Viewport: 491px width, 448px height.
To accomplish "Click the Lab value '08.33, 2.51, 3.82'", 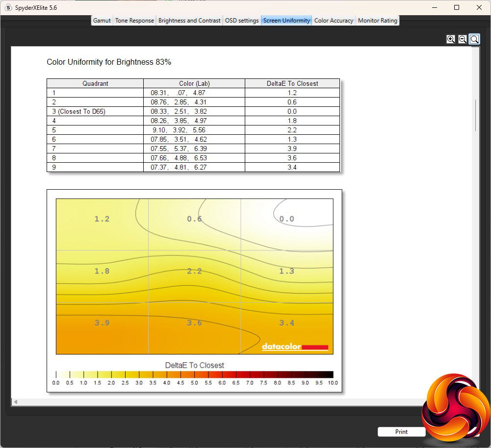I will coord(179,111).
